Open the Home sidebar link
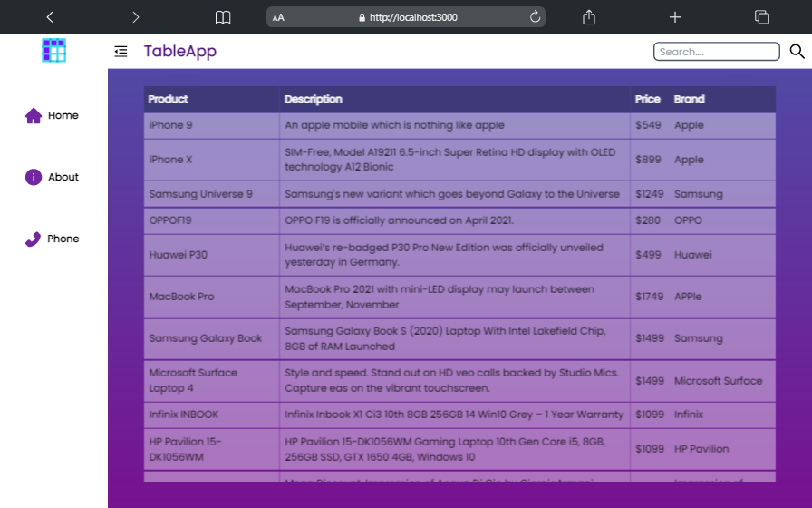Viewport: 812px width, 508px height. (63, 115)
